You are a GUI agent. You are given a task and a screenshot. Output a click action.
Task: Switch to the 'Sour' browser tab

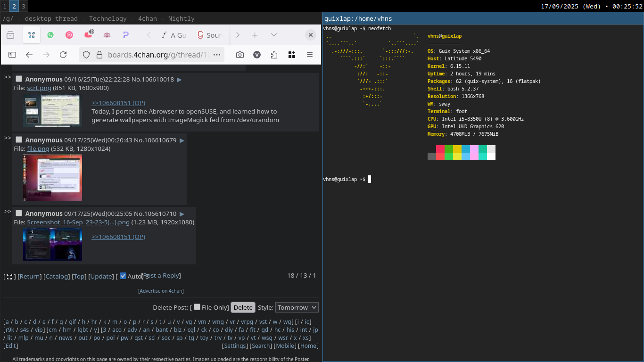coord(209,35)
